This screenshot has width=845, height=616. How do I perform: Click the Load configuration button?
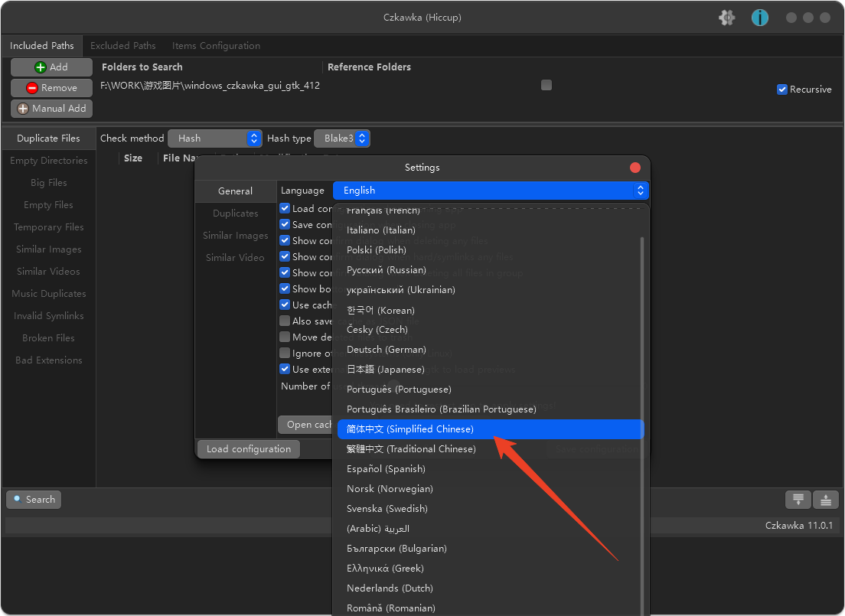tap(249, 449)
